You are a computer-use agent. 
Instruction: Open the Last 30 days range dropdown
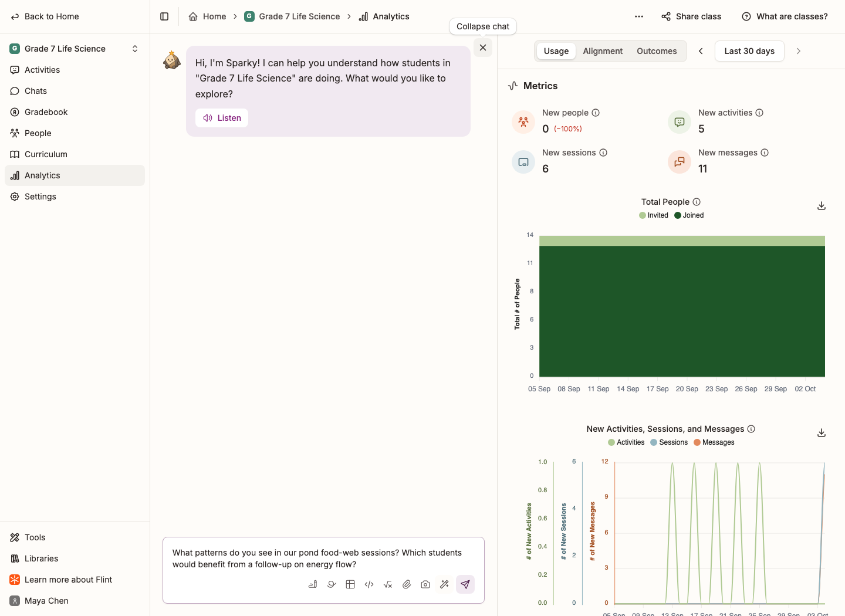(749, 51)
